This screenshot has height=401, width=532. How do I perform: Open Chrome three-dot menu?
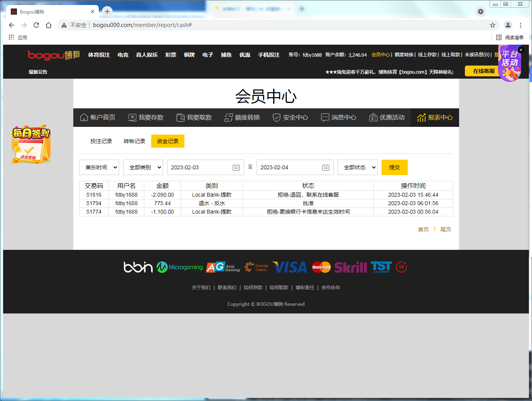tap(520, 25)
